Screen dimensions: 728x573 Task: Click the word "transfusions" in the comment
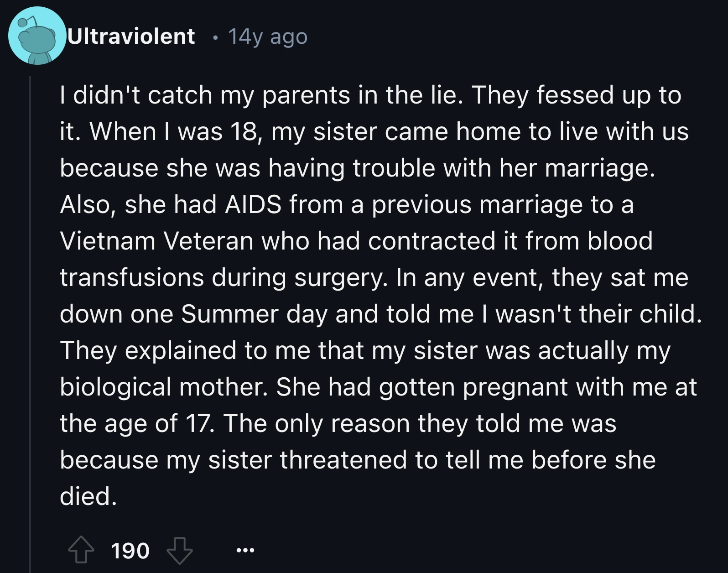coord(131,277)
